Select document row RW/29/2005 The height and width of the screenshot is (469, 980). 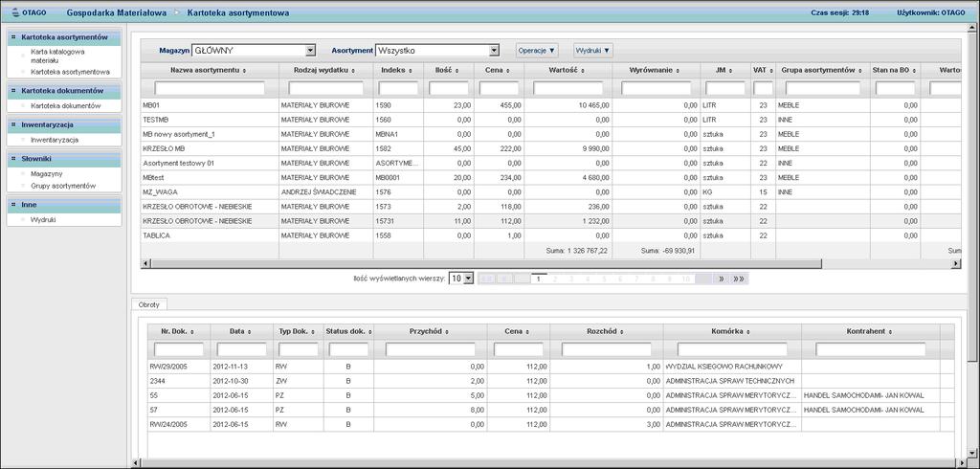point(550,366)
